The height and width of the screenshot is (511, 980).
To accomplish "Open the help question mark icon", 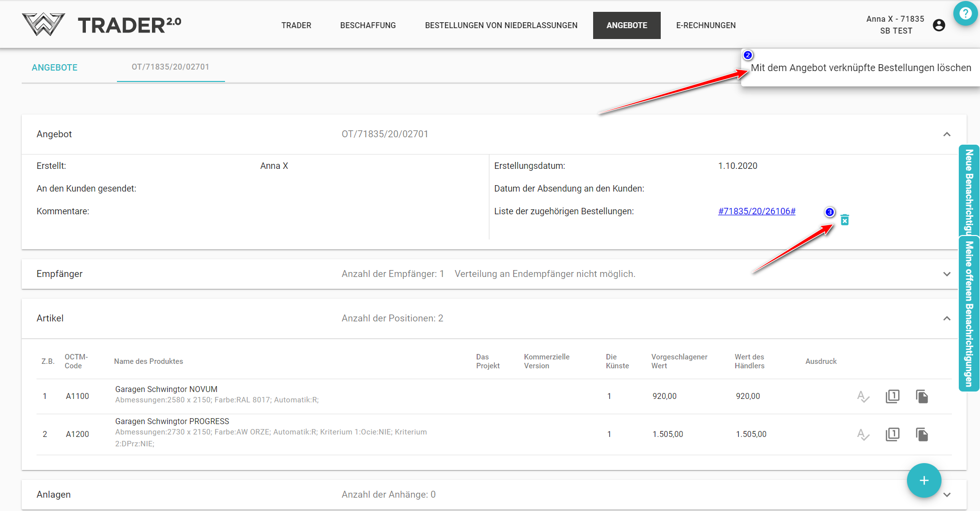I will pyautogui.click(x=965, y=14).
